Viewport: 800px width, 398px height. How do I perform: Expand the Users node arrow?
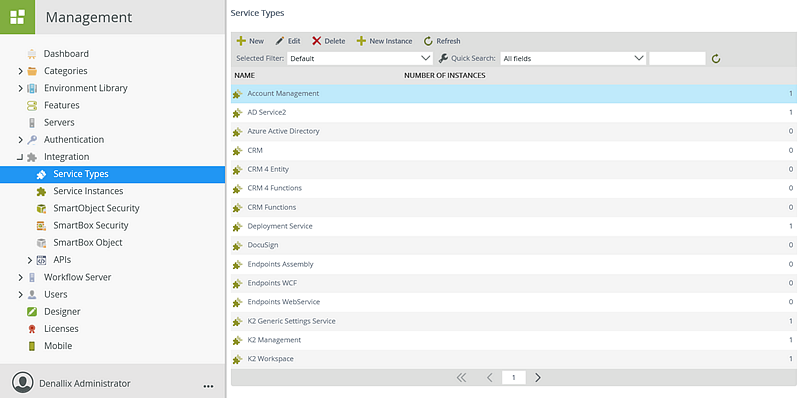(20, 294)
